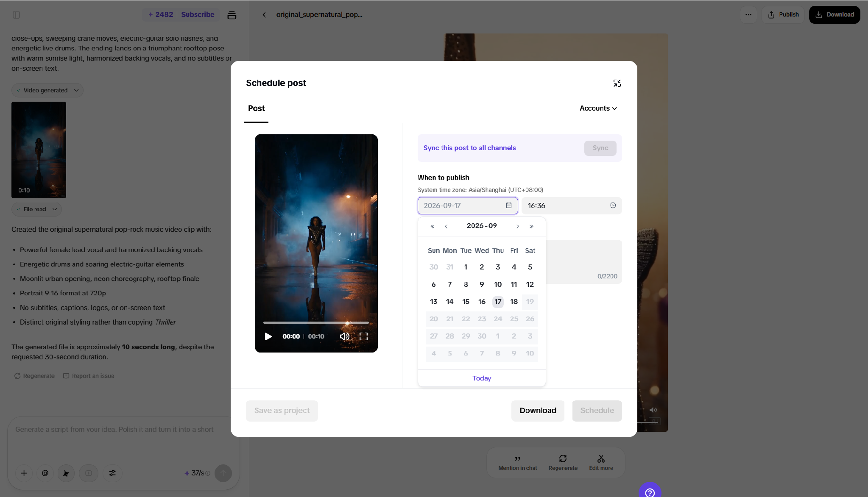
Task: Click Regenerate below the video canvas
Action: click(563, 463)
